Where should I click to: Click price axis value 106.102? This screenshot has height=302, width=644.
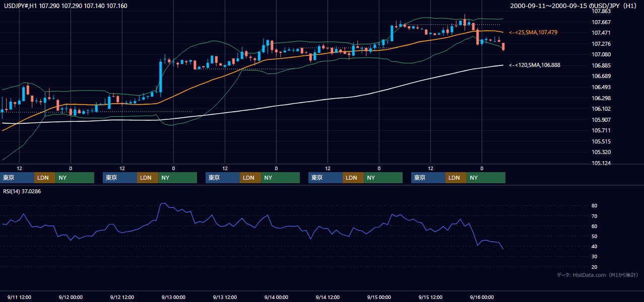click(601, 109)
